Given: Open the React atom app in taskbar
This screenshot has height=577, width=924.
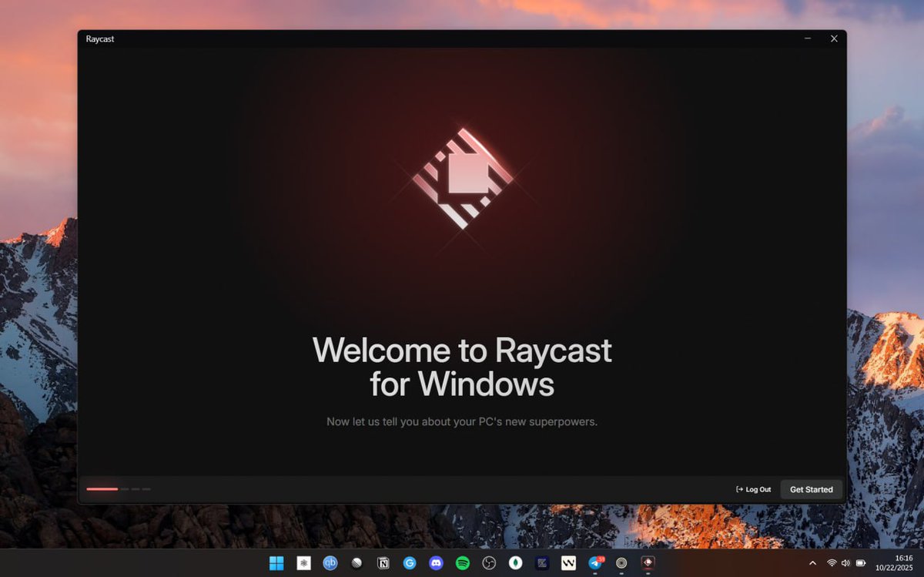Looking at the screenshot, I should 303,563.
